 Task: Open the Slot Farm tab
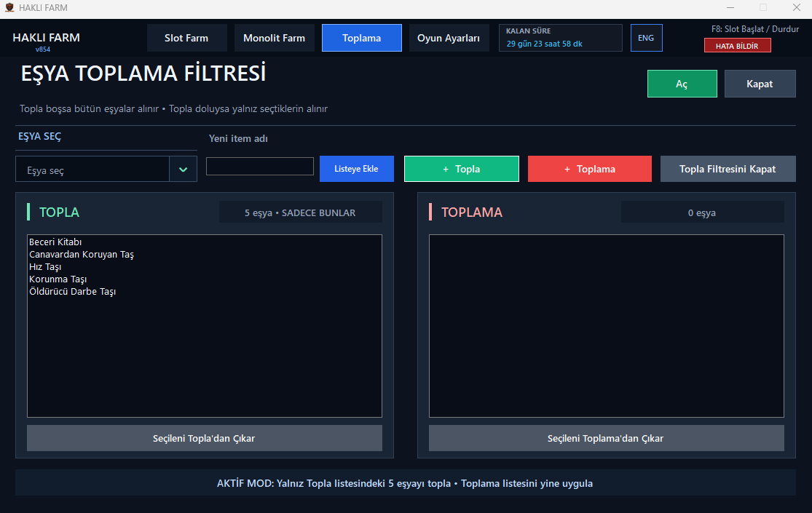click(x=186, y=38)
